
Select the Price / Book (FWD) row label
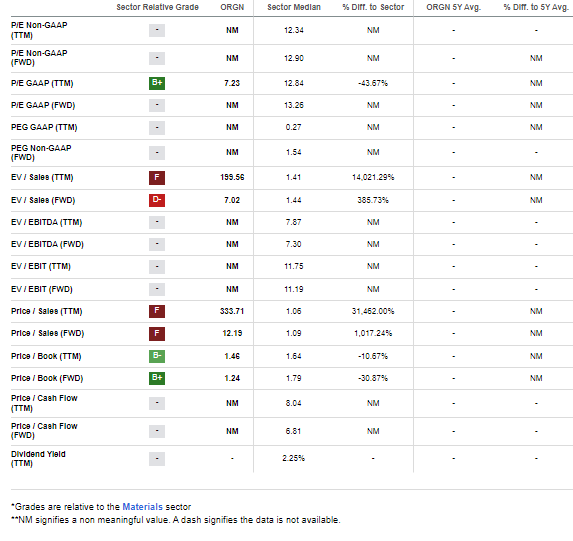point(47,378)
